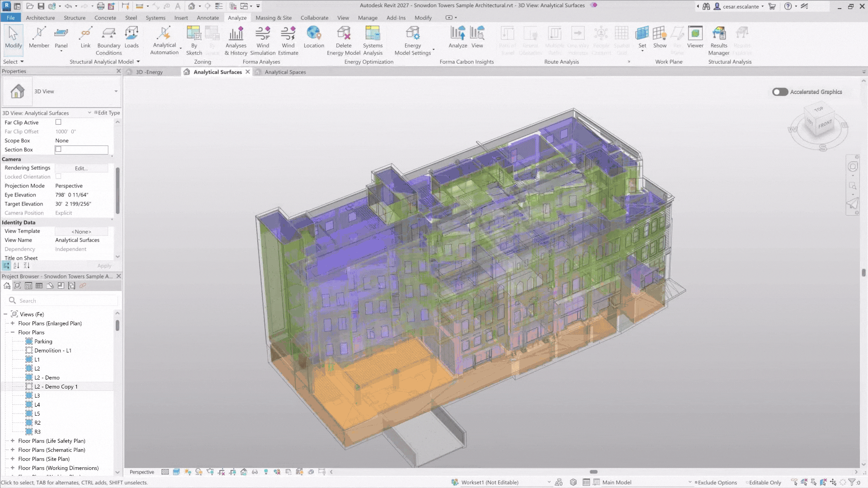The image size is (868, 488).
Task: Click the Rendering Settings Edit button
Action: tap(81, 168)
